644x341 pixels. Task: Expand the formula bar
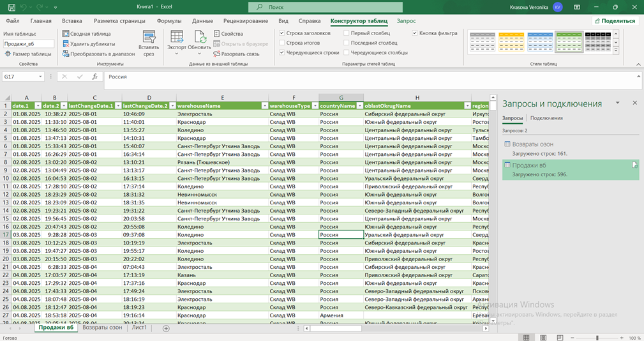tap(638, 77)
